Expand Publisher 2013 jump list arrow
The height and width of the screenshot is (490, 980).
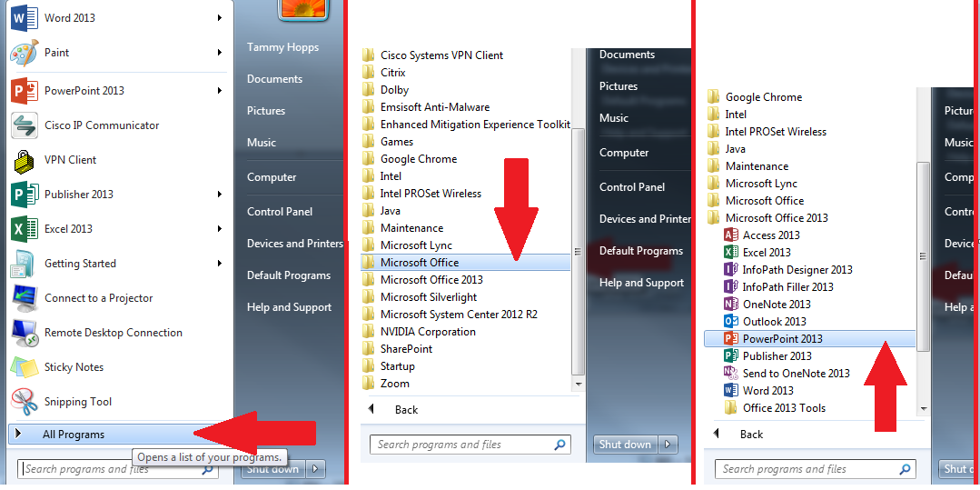click(220, 195)
